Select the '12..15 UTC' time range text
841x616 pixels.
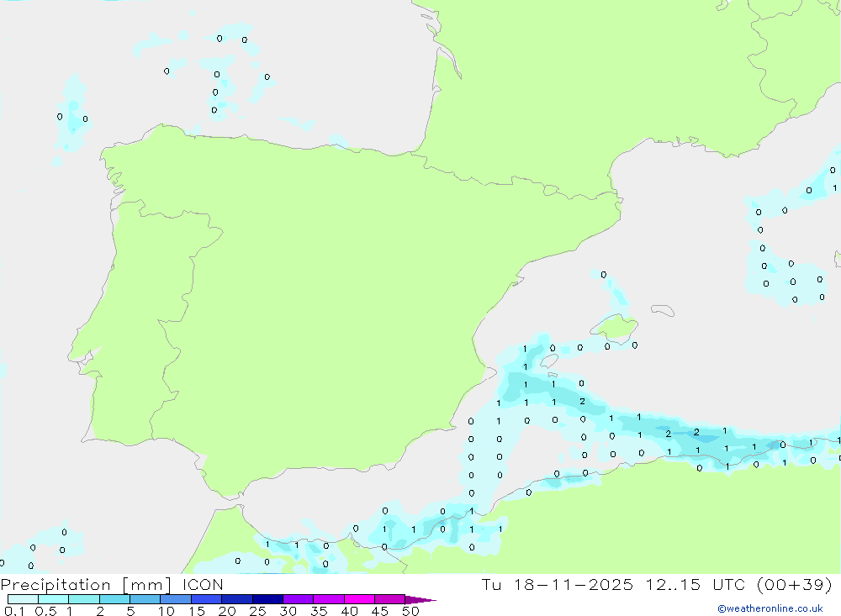(697, 584)
